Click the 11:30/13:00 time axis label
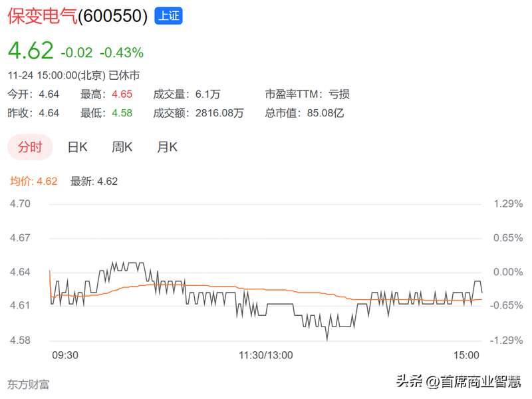Screen dimensions: 532x399 point(265,355)
